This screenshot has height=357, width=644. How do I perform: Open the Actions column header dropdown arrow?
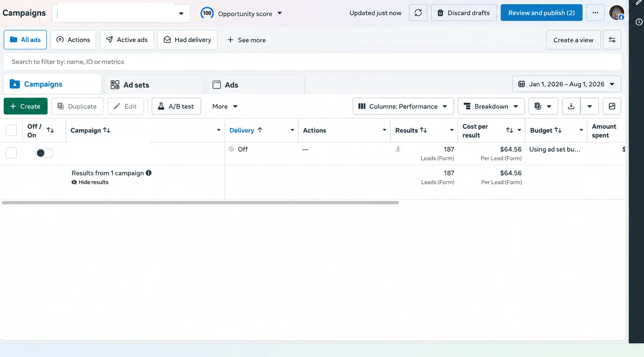tap(384, 130)
